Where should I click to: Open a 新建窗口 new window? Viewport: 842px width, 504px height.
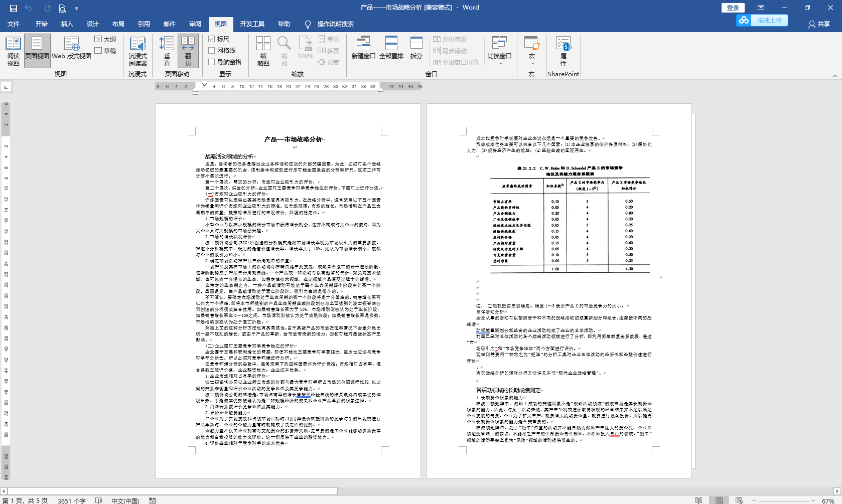363,48
